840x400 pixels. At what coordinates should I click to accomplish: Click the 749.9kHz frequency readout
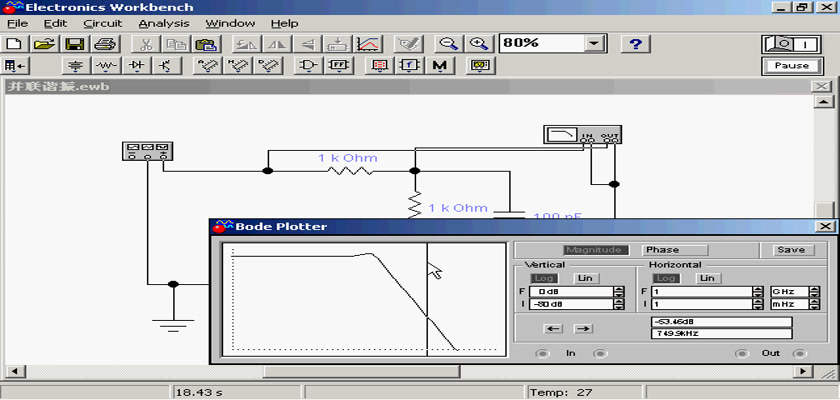(x=721, y=334)
